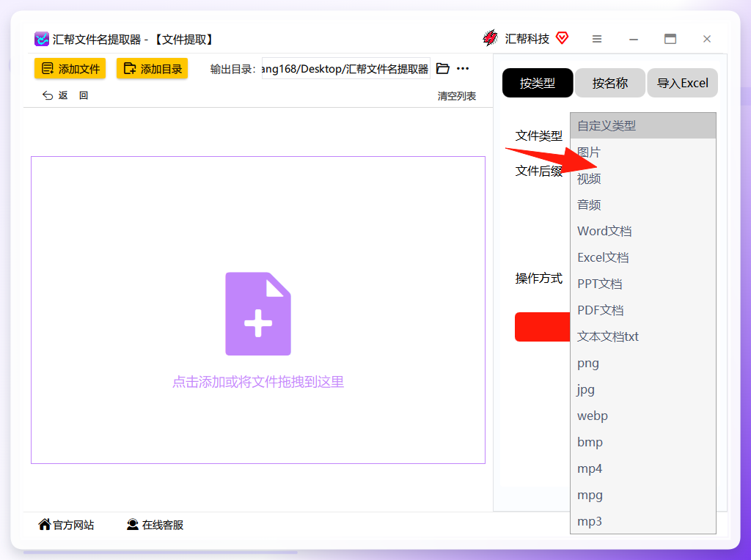Open the 官方网站 home link
Image resolution: width=751 pixels, height=560 pixels.
[x=66, y=525]
